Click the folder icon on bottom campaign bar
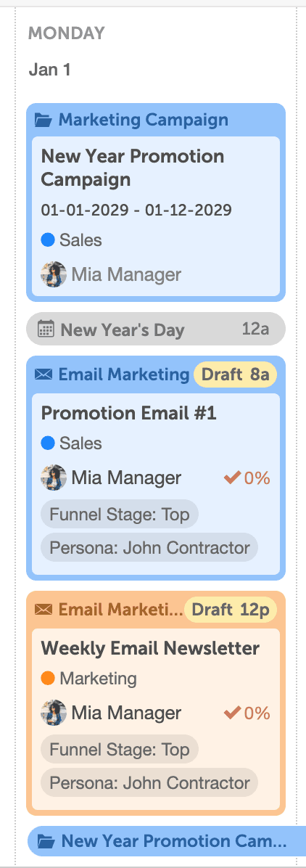This screenshot has width=306, height=868. tap(46, 841)
